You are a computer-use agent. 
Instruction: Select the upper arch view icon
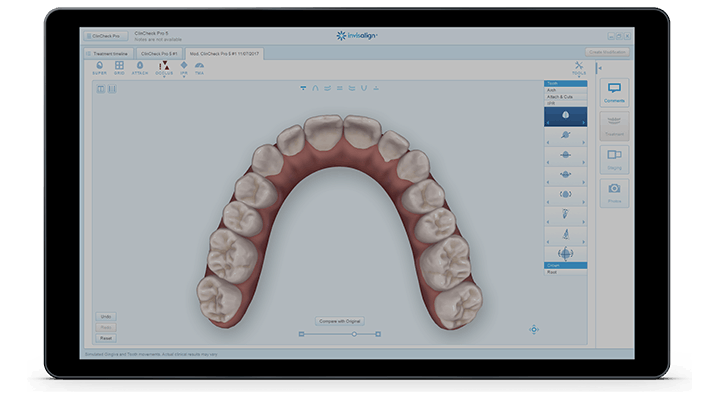315,88
